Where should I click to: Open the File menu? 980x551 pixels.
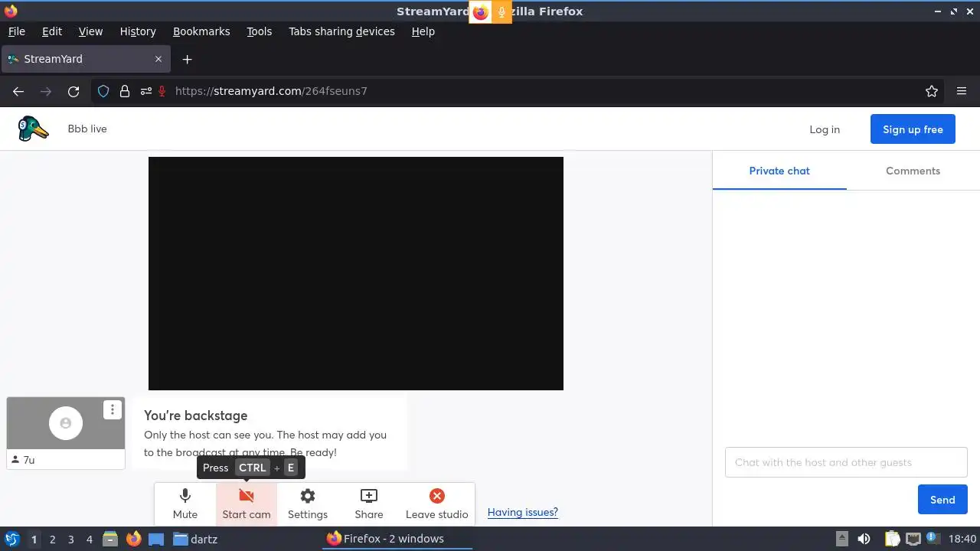click(16, 31)
